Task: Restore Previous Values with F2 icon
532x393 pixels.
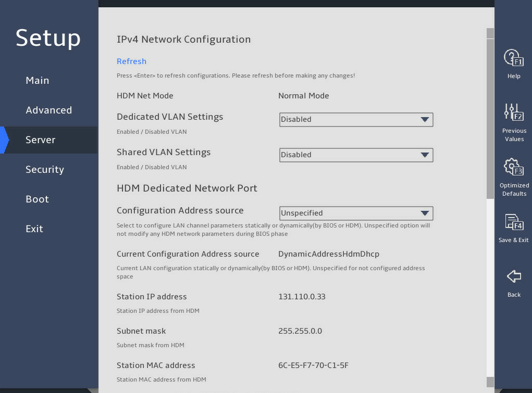Action: (514, 112)
